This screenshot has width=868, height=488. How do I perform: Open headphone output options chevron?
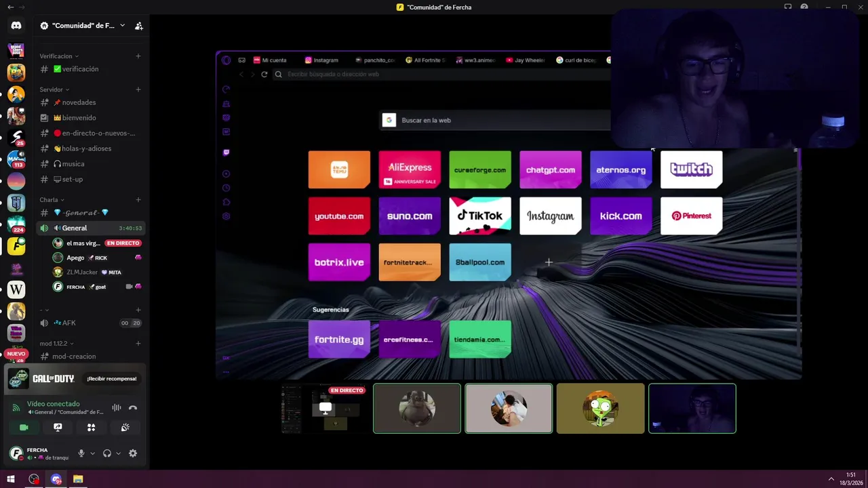coord(118,453)
